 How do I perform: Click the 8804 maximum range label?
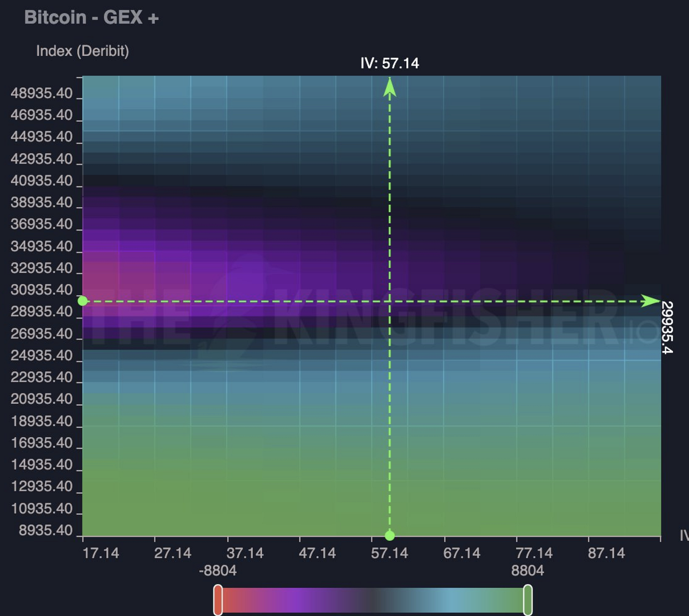(x=528, y=571)
